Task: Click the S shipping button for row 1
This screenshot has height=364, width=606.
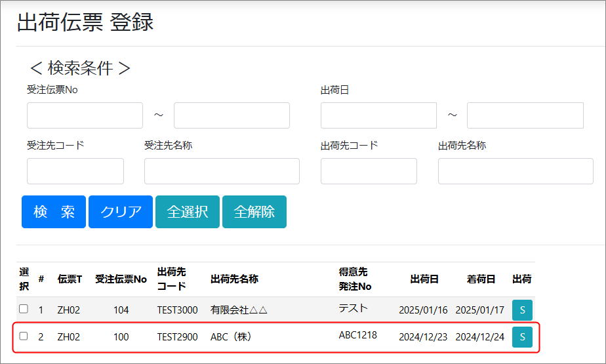Action: (x=522, y=310)
